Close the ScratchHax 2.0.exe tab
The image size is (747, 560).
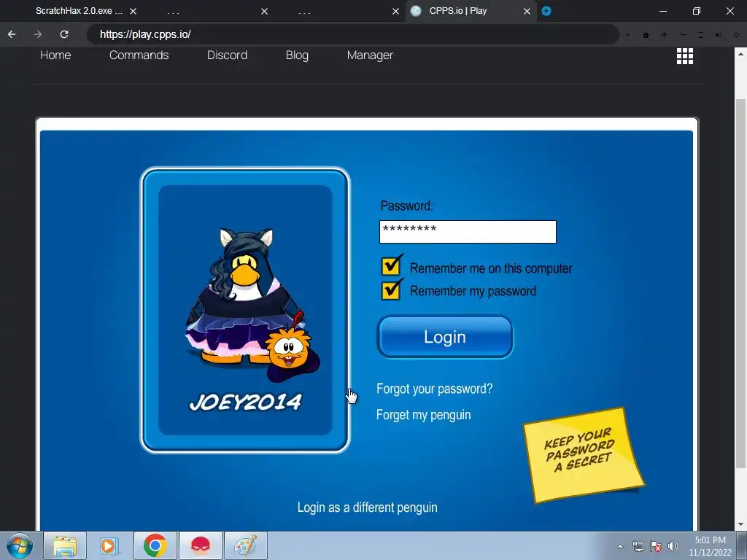[133, 11]
